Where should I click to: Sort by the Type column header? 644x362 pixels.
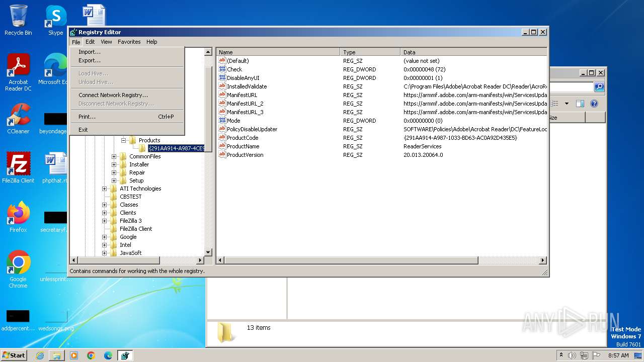coord(370,52)
